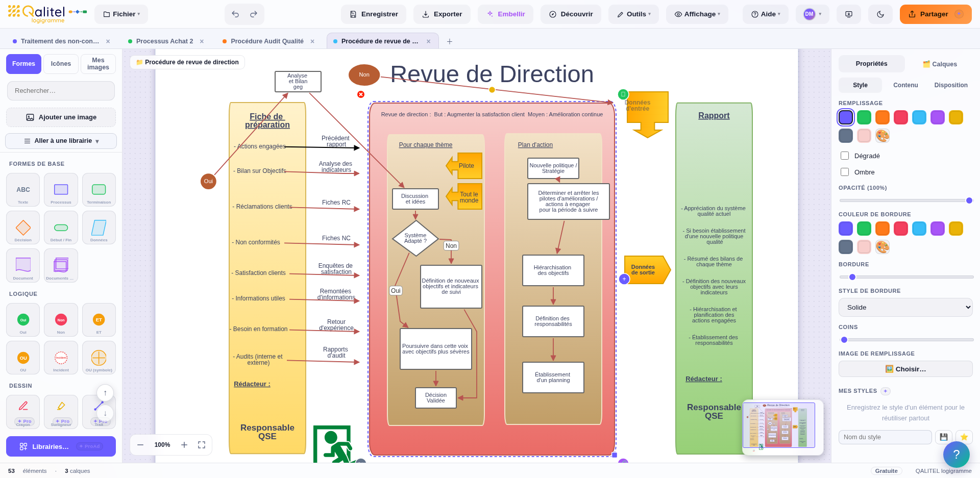
Task: Click Ajouter une image button
Action: (61, 117)
